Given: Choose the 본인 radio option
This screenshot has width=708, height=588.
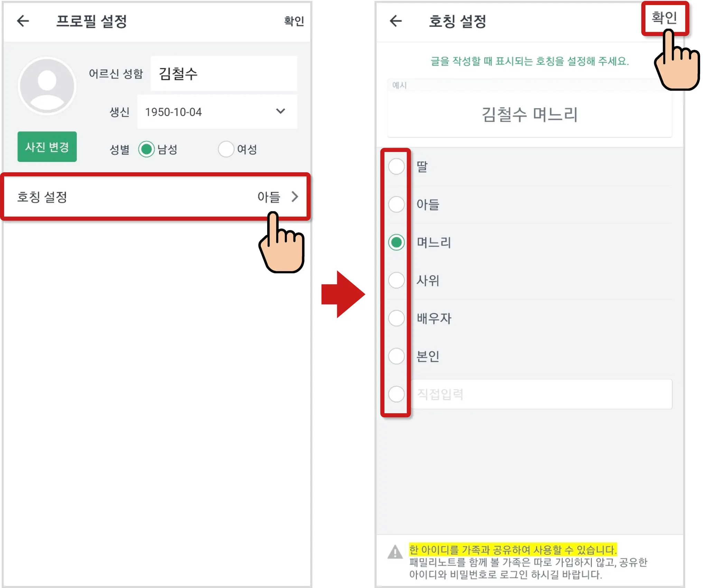Looking at the screenshot, I should 396,356.
